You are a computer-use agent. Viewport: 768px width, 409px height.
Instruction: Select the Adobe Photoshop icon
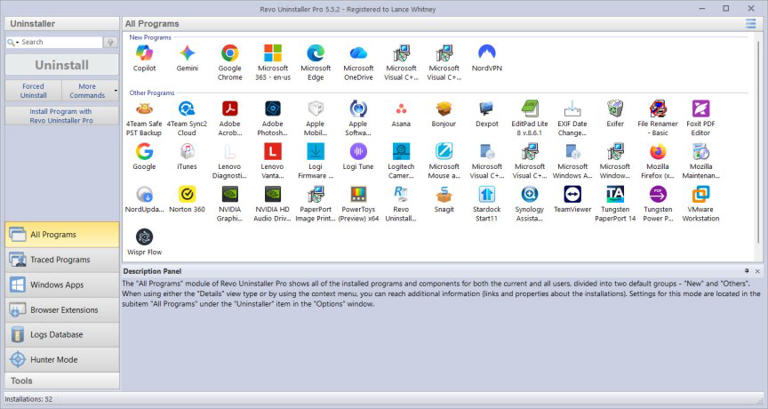pyautogui.click(x=273, y=109)
